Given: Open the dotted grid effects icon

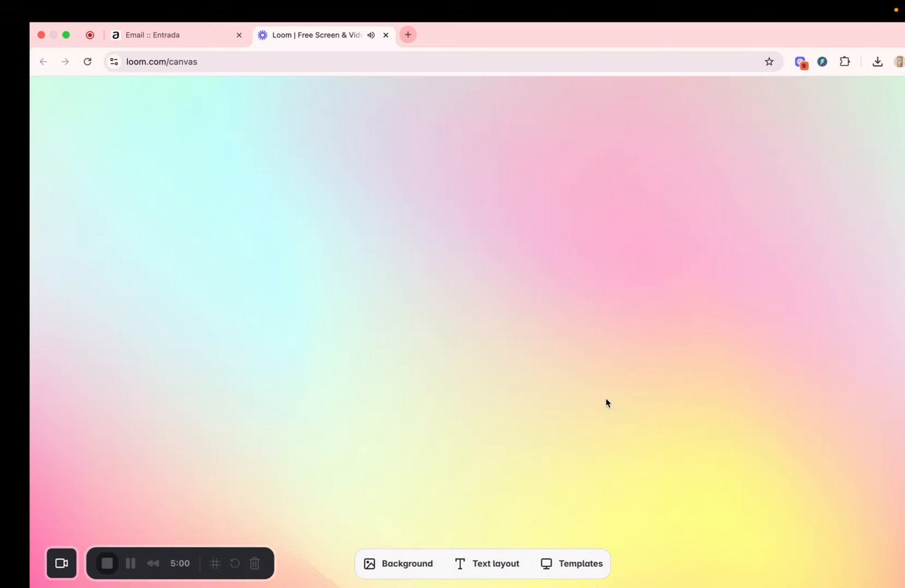Looking at the screenshot, I should tap(216, 563).
